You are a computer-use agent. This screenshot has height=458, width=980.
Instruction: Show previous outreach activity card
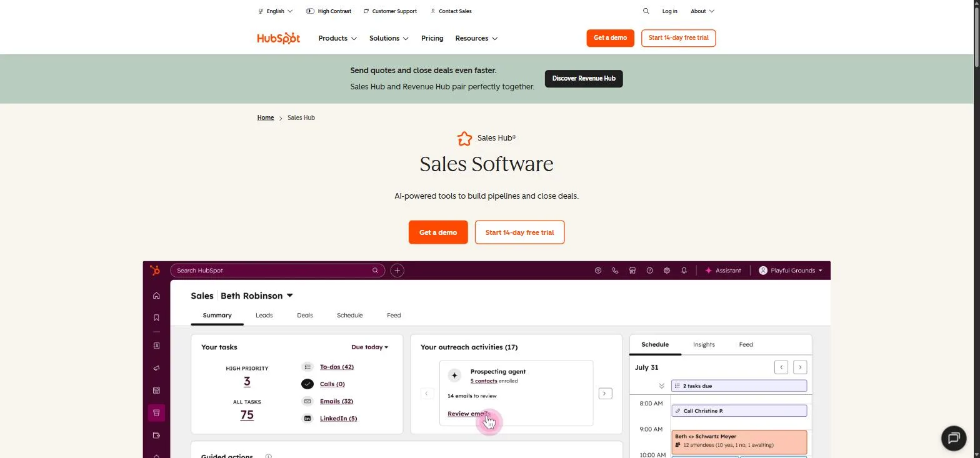427,394
